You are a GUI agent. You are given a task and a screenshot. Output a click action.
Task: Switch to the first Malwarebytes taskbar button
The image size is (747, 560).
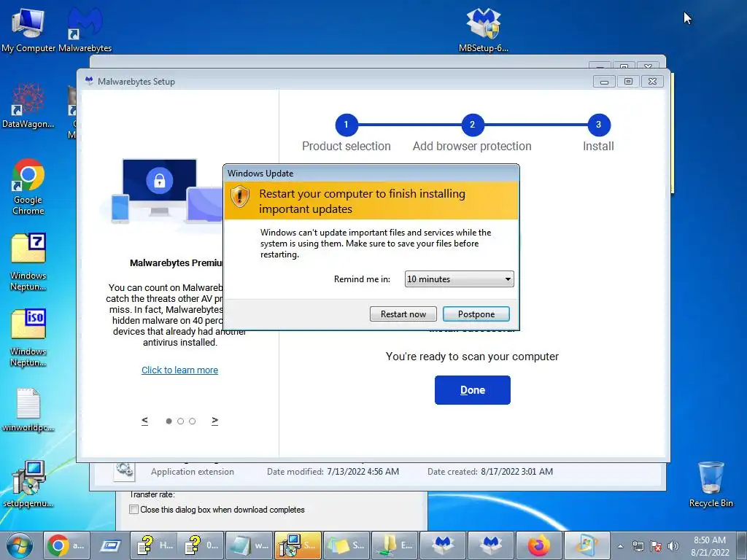click(x=443, y=545)
